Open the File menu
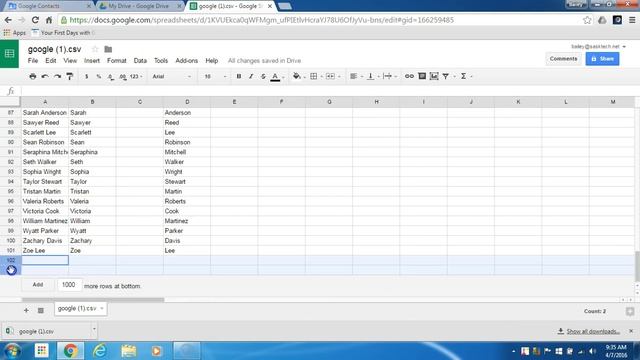640x360 pixels. (33, 60)
